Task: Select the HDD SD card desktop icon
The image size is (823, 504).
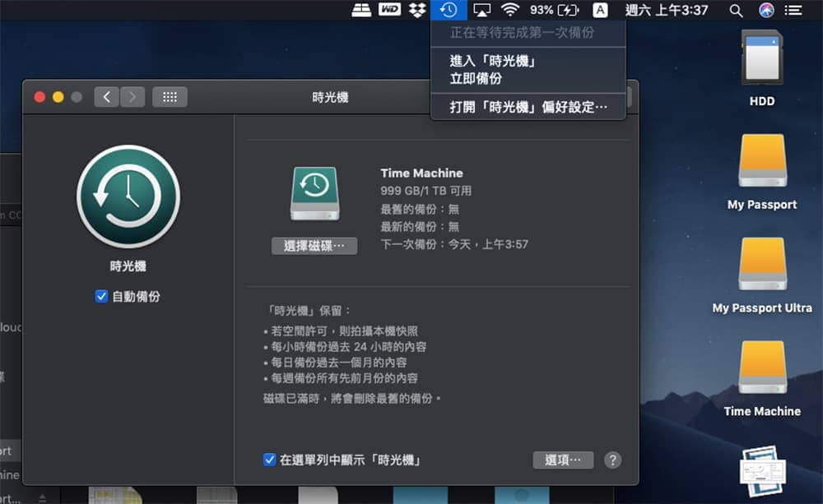Action: point(762,58)
